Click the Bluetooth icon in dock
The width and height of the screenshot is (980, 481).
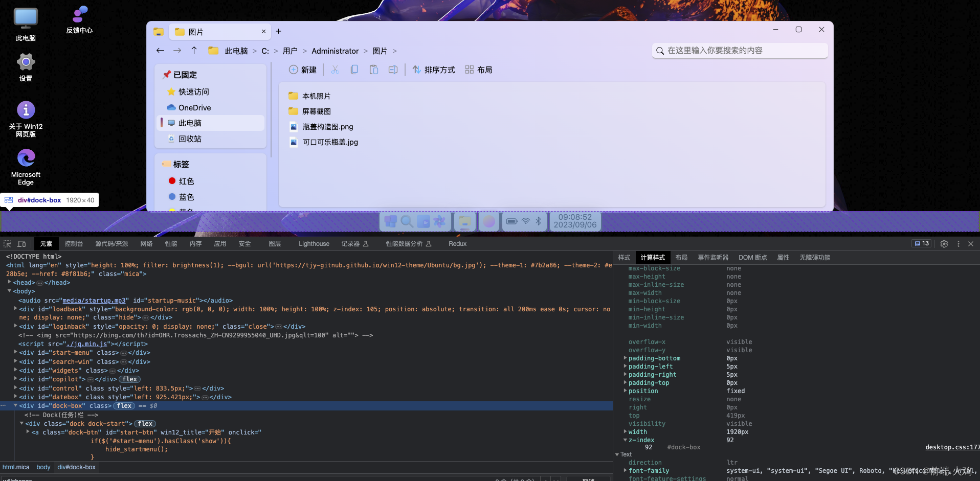tap(539, 221)
